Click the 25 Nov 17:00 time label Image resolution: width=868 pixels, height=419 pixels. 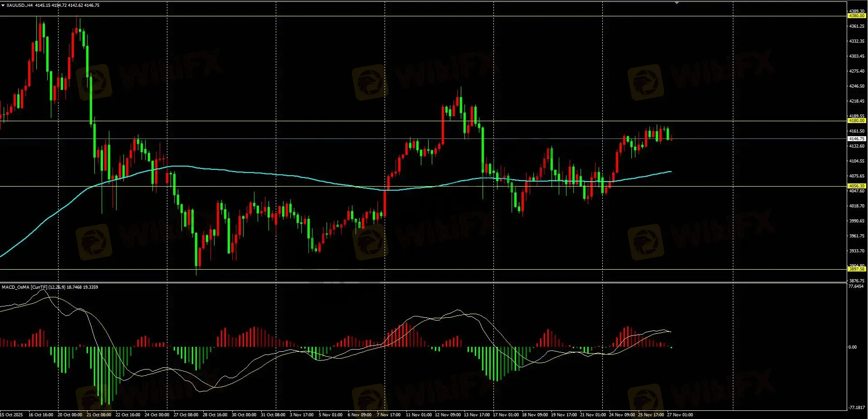[651, 414]
